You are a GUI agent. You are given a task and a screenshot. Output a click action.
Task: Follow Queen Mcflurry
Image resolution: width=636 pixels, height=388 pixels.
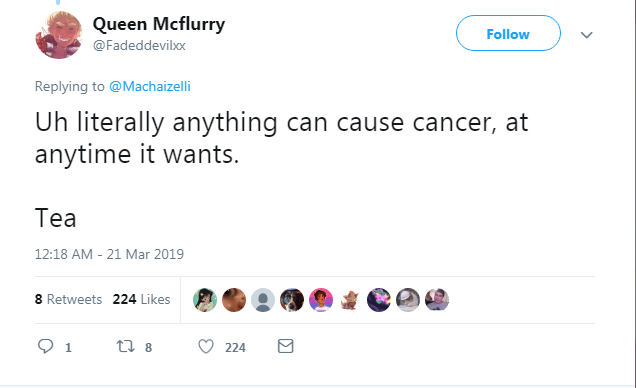tap(508, 33)
